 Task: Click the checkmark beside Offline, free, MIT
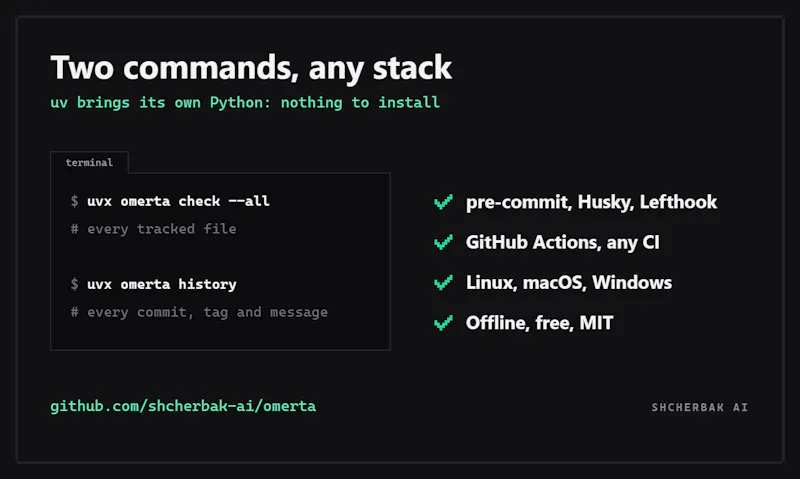(x=443, y=323)
